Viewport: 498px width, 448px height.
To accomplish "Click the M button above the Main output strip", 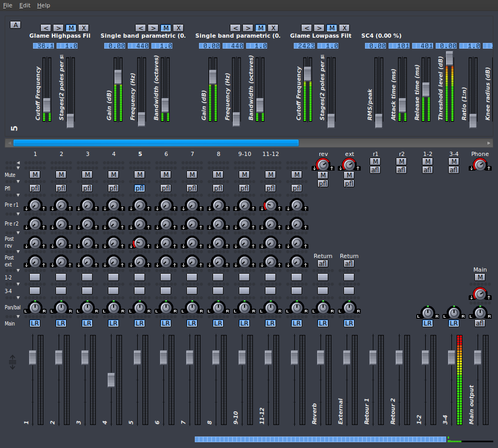I will pyautogui.click(x=480, y=277).
